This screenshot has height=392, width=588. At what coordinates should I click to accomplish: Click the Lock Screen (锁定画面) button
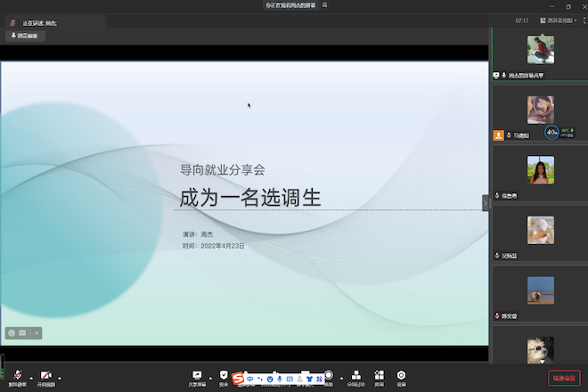coord(23,36)
